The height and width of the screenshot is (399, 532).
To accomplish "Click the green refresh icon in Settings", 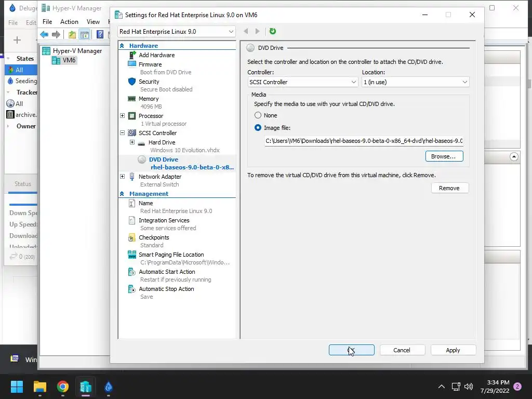I will [x=272, y=31].
